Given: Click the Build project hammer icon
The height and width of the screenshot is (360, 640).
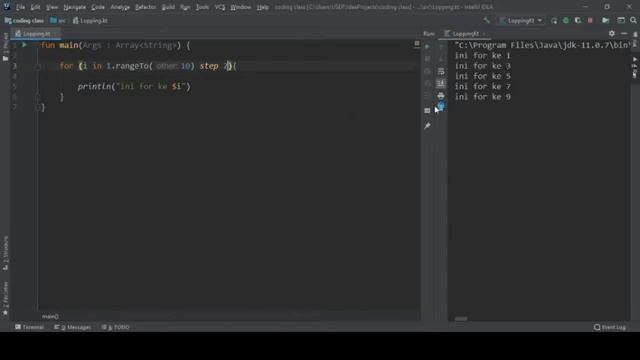Looking at the screenshot, I should [487, 20].
